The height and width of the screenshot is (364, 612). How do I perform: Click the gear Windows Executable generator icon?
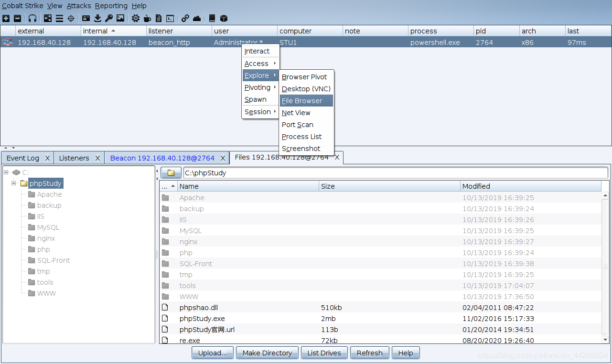[136, 19]
